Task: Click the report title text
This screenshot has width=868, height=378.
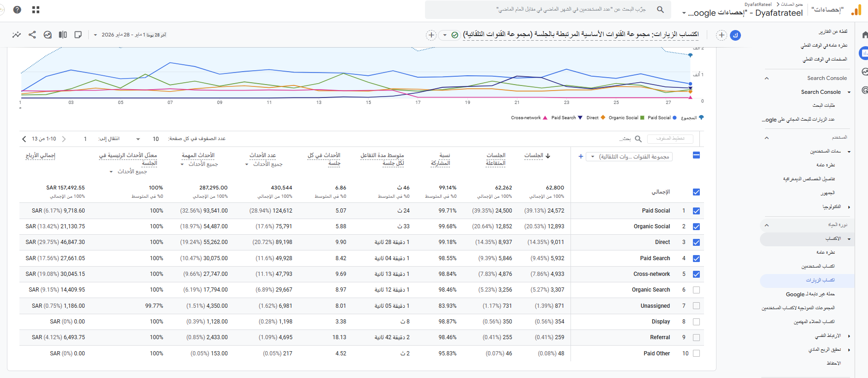Action: point(581,34)
